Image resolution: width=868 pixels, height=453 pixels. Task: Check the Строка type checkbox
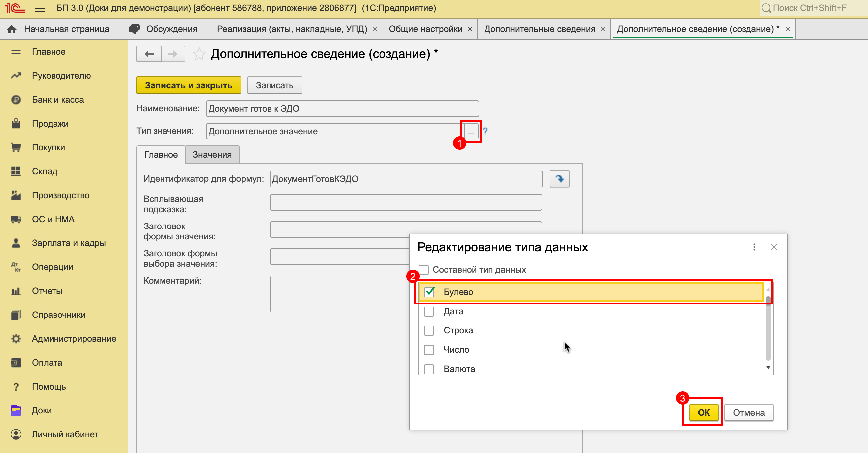429,330
